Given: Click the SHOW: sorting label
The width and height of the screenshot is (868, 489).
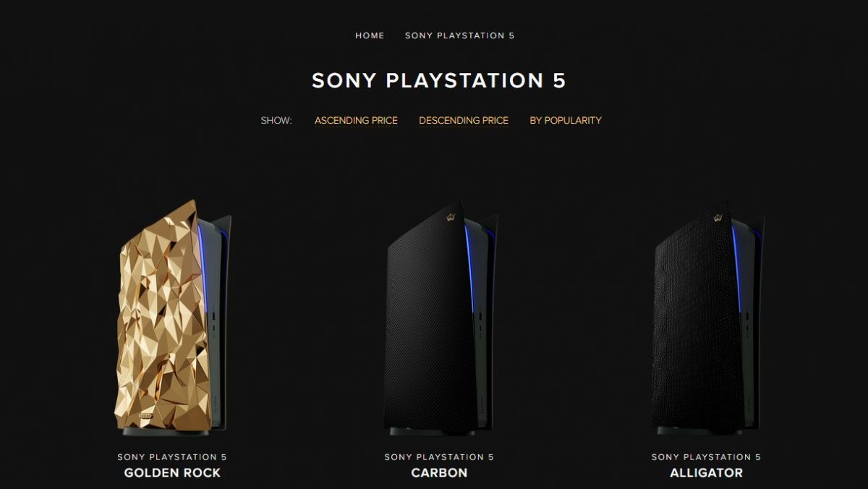Looking at the screenshot, I should point(276,120).
